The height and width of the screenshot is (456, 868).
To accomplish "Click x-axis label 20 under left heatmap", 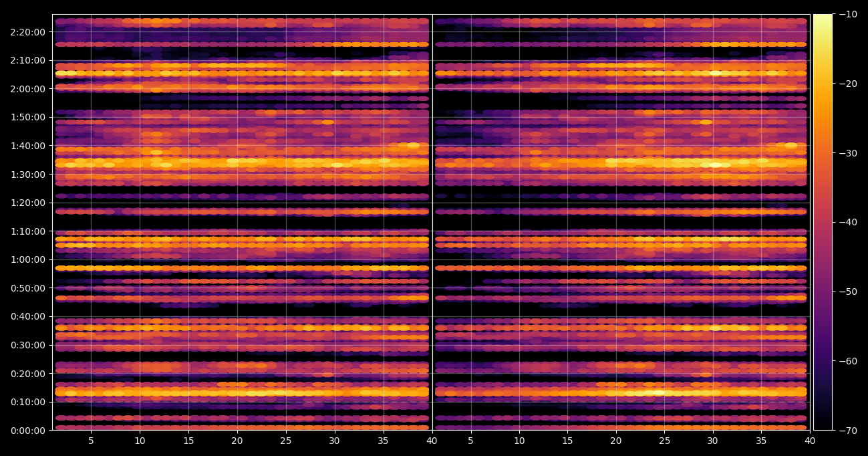I will 237,441.
